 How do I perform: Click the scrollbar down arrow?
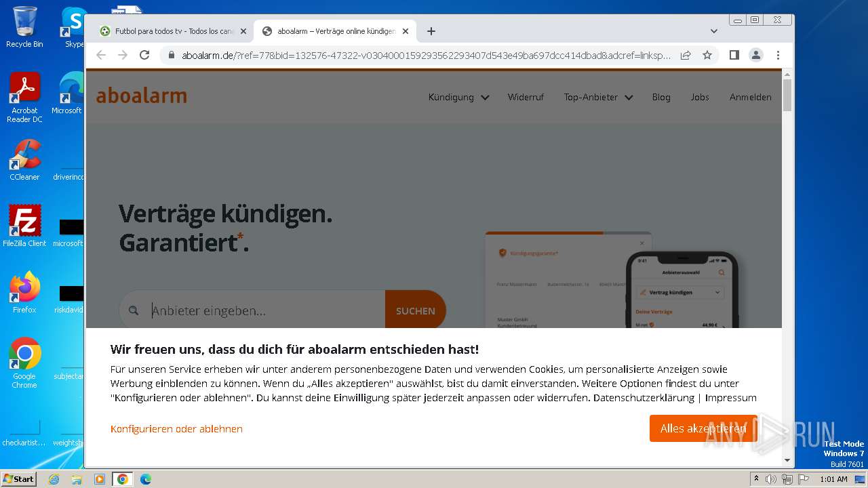787,460
